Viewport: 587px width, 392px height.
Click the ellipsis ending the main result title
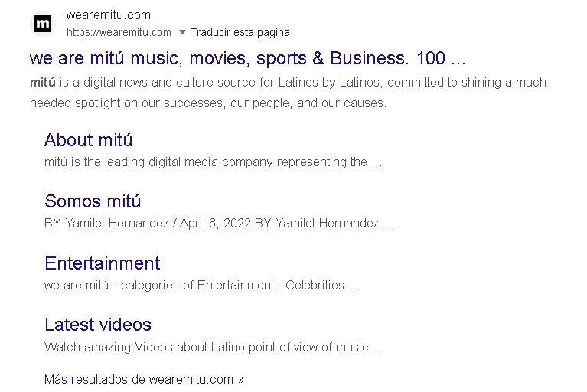coord(458,60)
